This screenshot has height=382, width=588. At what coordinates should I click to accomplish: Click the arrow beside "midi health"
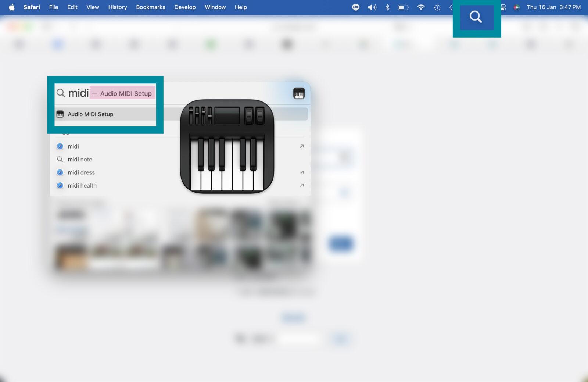tap(302, 186)
